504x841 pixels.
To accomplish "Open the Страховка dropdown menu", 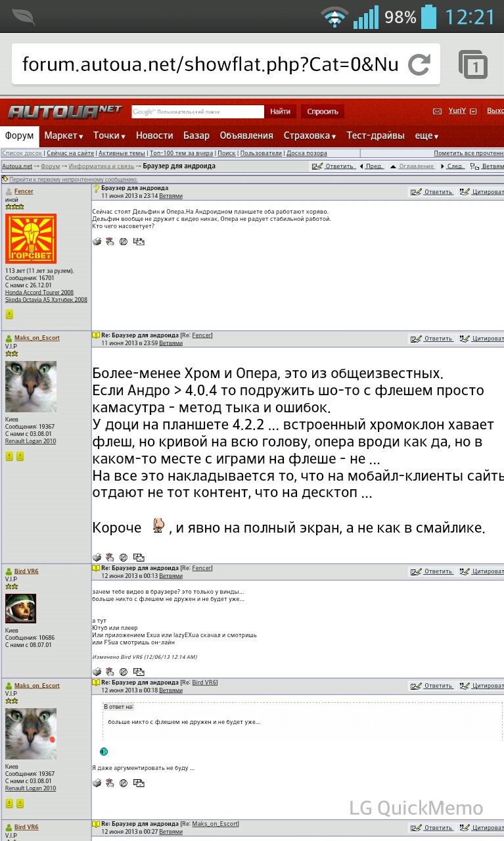I will click(x=309, y=135).
